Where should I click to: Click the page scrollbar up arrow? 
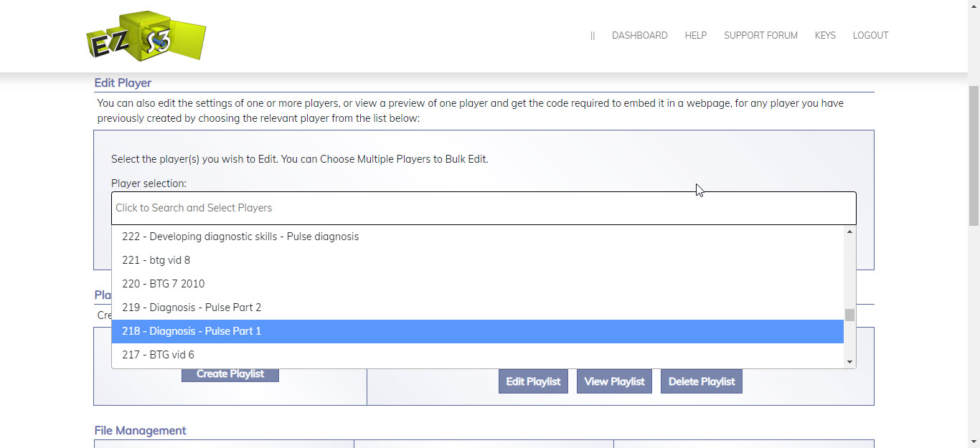[974, 6]
